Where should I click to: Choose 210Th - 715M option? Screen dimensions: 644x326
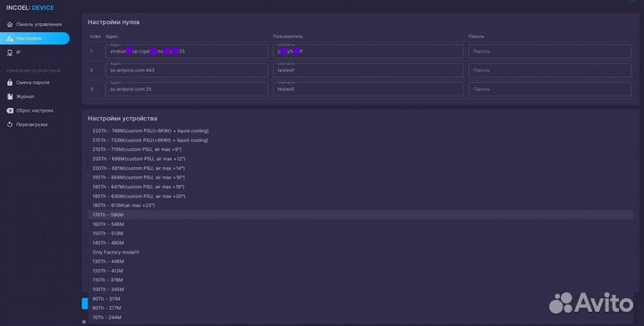point(137,149)
